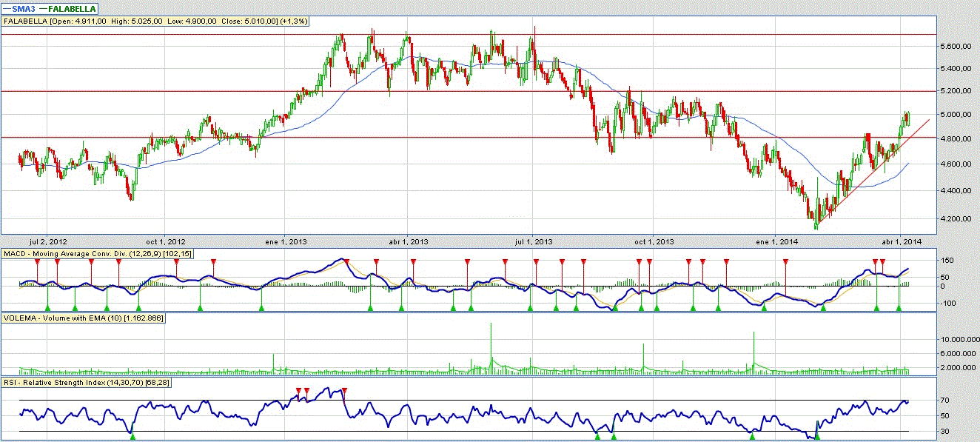Click the 'abr 1, 2013' date label
The image size is (980, 442).
[x=409, y=241]
